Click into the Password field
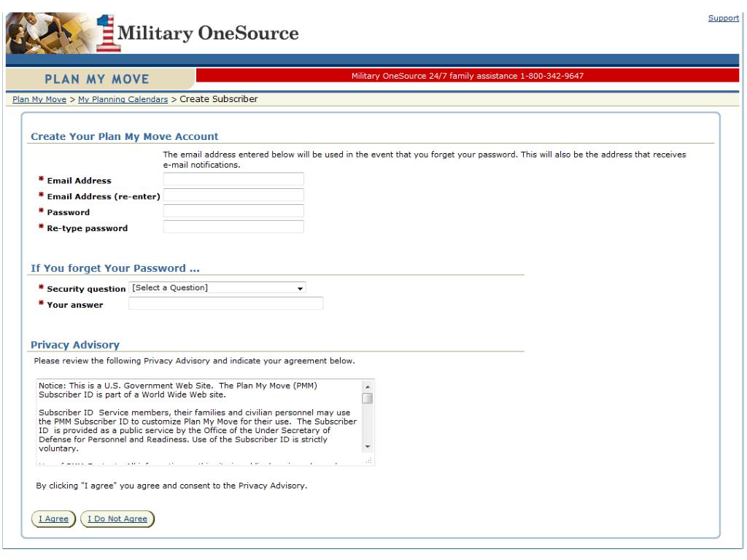747x560 pixels. 233,211
